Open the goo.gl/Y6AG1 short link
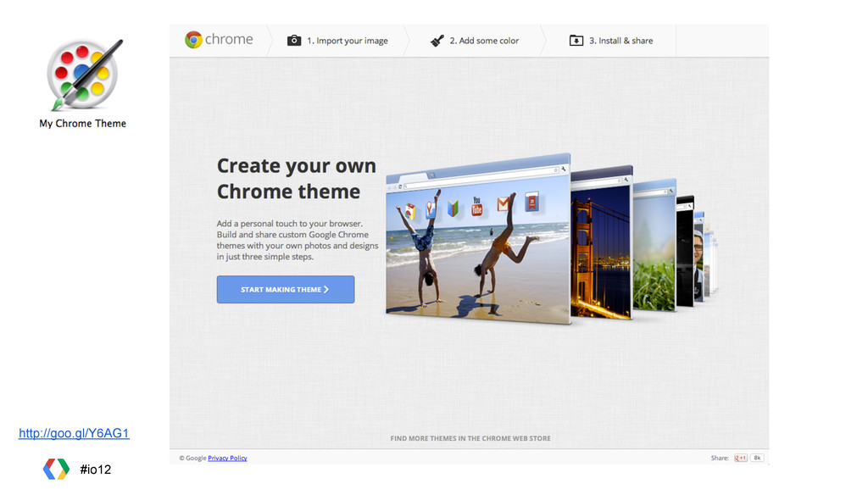Viewport: 868px width, 489px height. coord(75,433)
